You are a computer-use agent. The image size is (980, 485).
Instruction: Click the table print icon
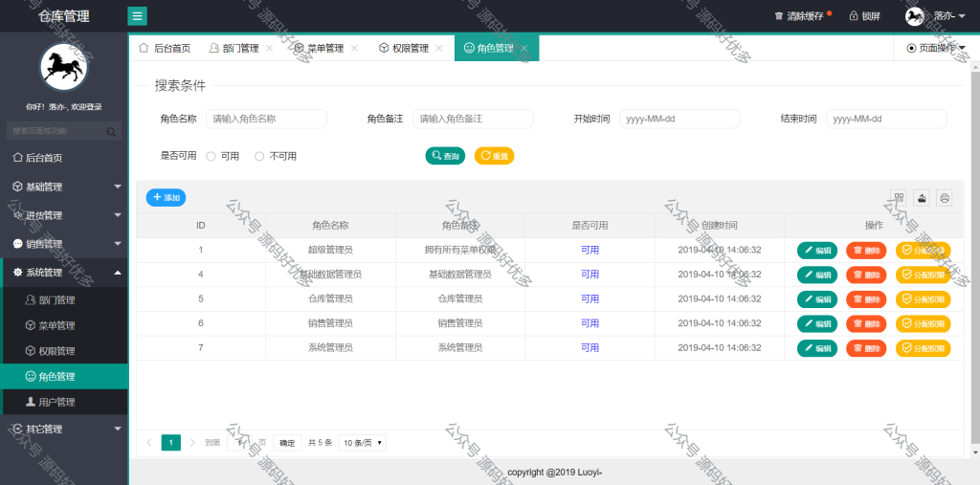pos(945,198)
